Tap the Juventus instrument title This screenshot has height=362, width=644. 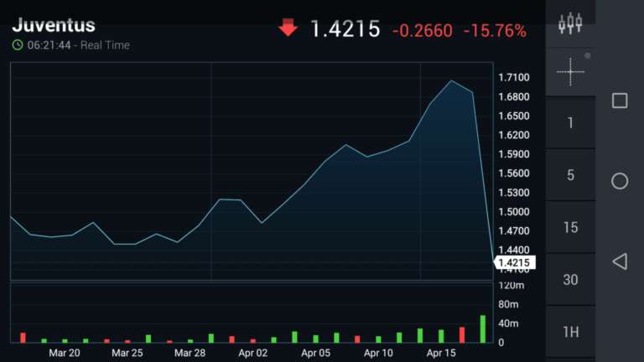click(54, 25)
